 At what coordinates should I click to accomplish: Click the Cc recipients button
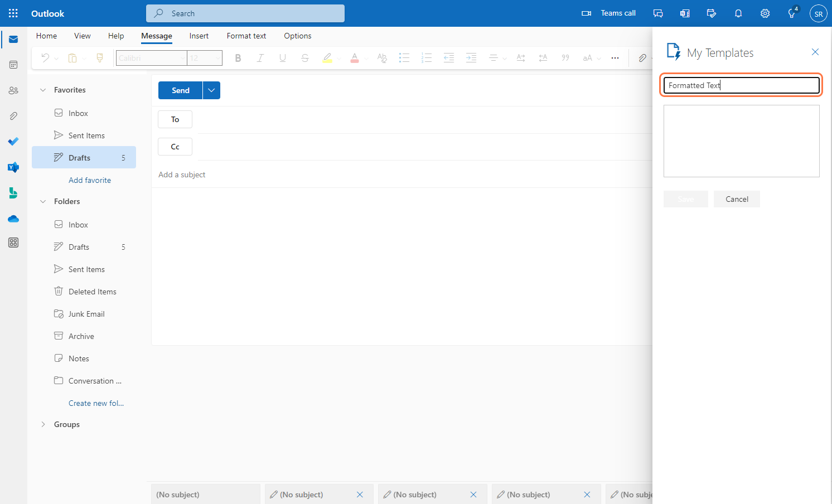(x=175, y=147)
